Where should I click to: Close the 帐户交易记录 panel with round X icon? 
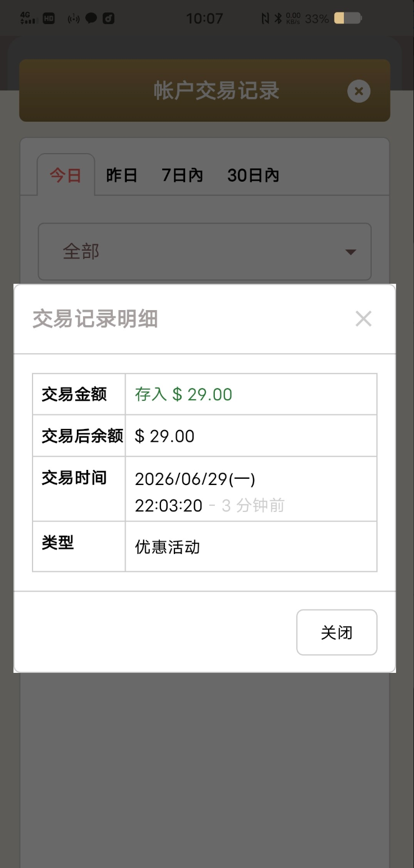pyautogui.click(x=359, y=91)
